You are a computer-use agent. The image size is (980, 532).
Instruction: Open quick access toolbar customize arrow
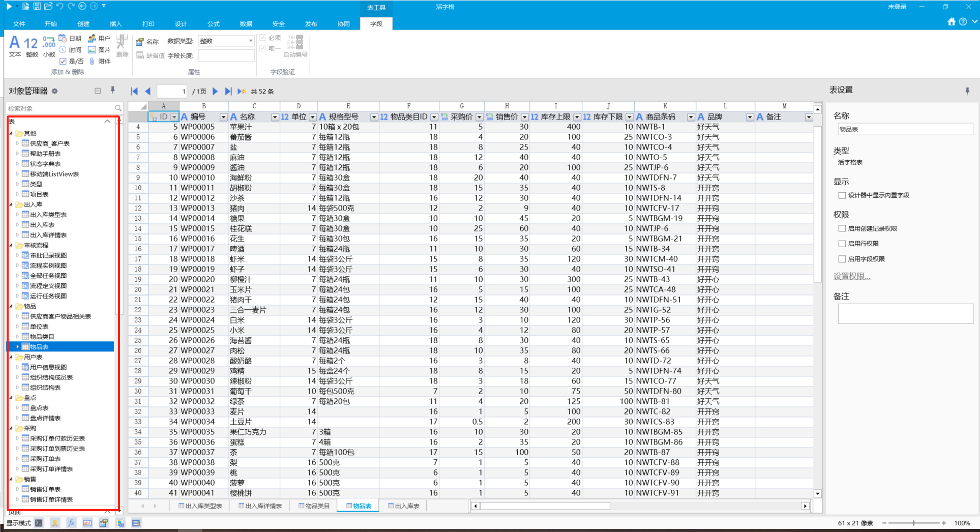pos(104,6)
